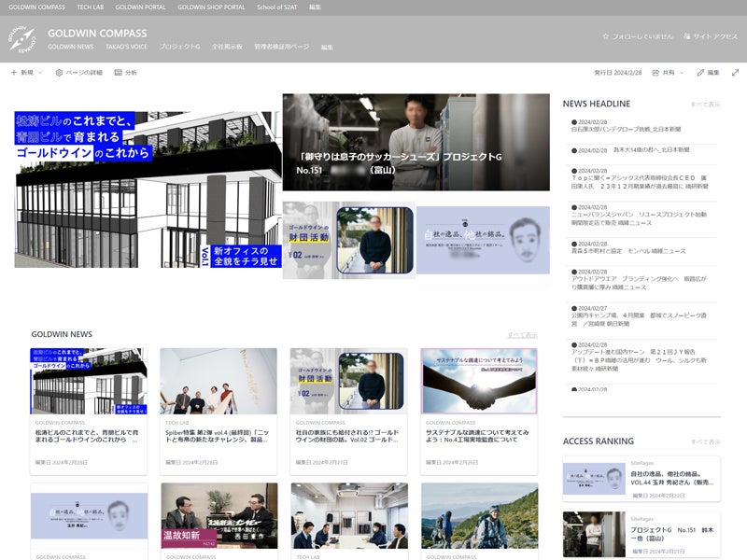747x560 pixels.
Task: Click 編集 in the site navigation row
Action: (x=327, y=48)
